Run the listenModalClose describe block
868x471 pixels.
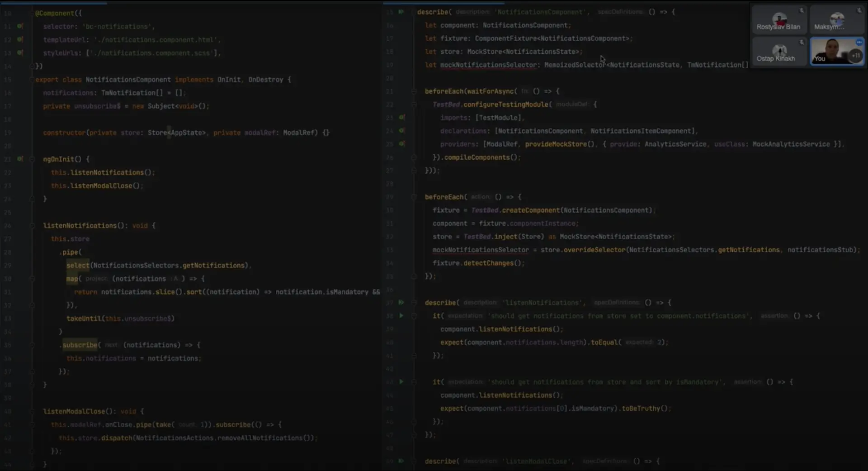(x=401, y=461)
